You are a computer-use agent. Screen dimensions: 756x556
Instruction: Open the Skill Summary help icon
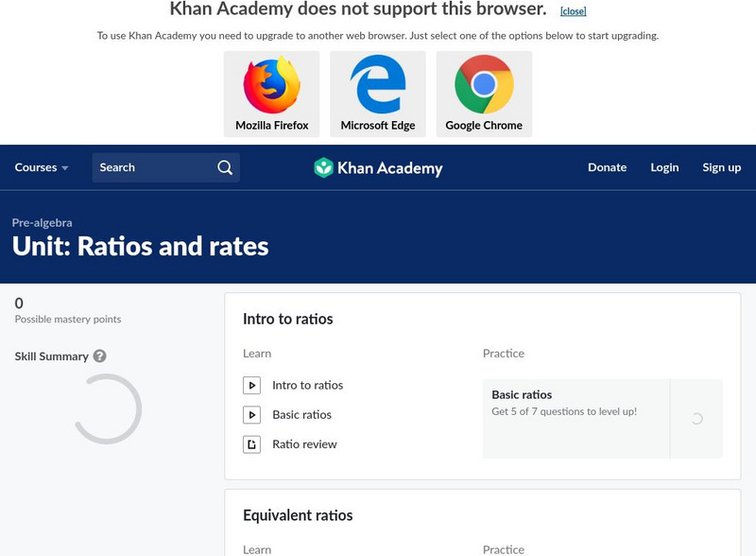99,356
